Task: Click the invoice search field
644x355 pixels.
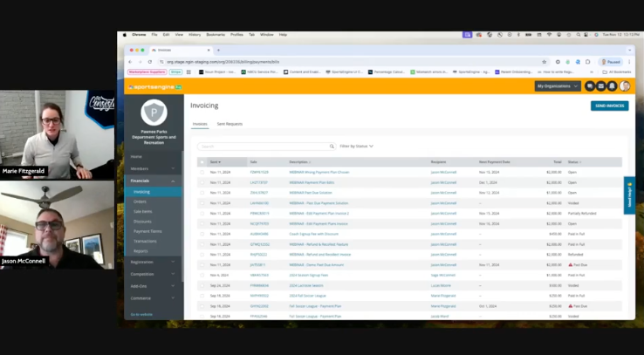Action: click(262, 147)
